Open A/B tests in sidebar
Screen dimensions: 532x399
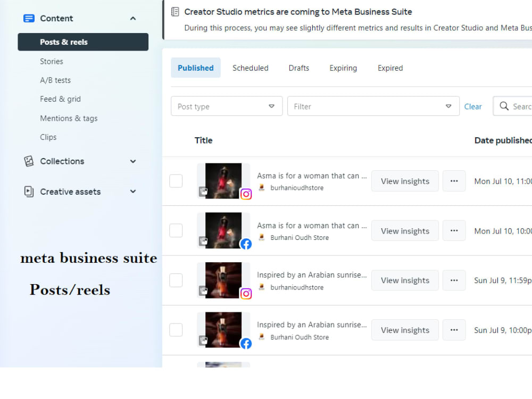coord(55,80)
